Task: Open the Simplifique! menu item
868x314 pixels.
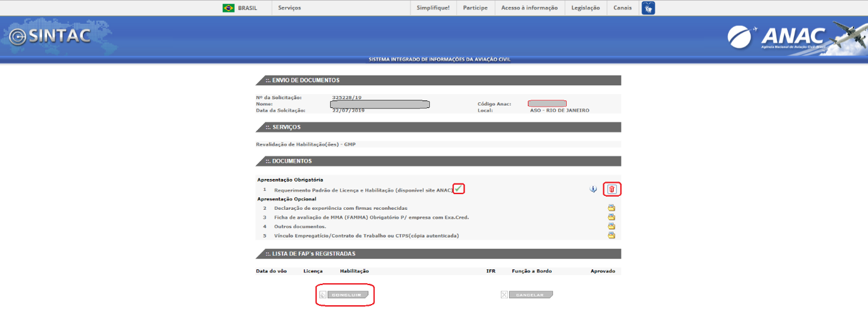Action: [x=433, y=8]
